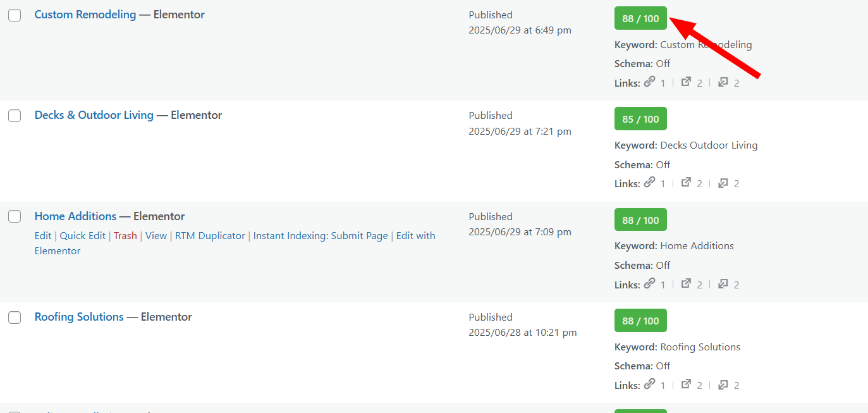Open the Custom Remodeling page title link
The image size is (868, 413).
click(85, 15)
